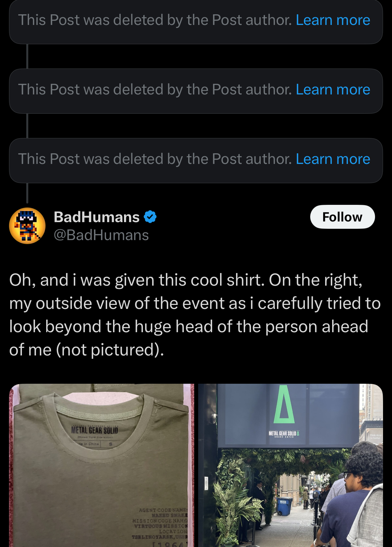Click the tweet text about the cool shirt
Image resolution: width=392 pixels, height=547 pixels.
tap(195, 315)
